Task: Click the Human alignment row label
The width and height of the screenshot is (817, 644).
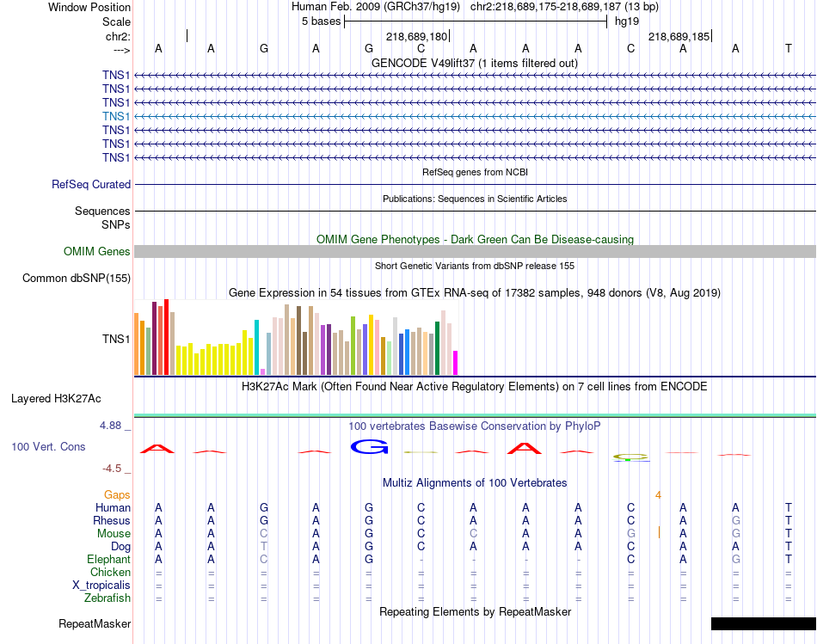Action: 113,508
